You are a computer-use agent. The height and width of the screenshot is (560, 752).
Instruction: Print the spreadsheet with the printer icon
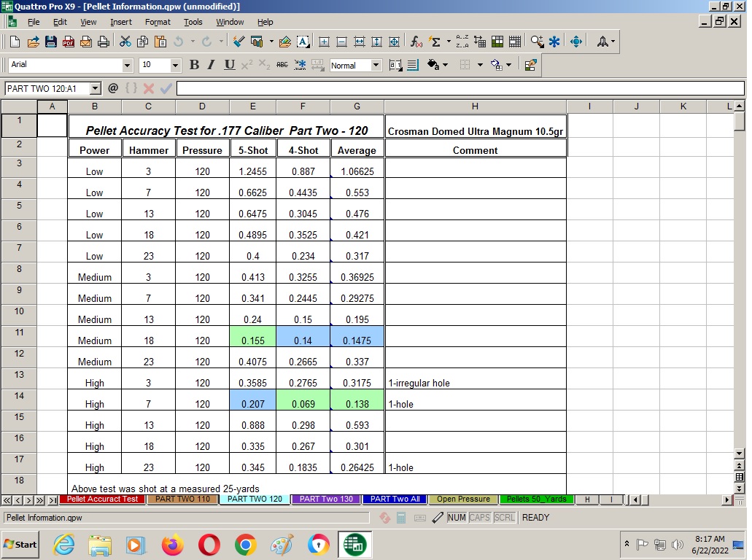coord(103,42)
